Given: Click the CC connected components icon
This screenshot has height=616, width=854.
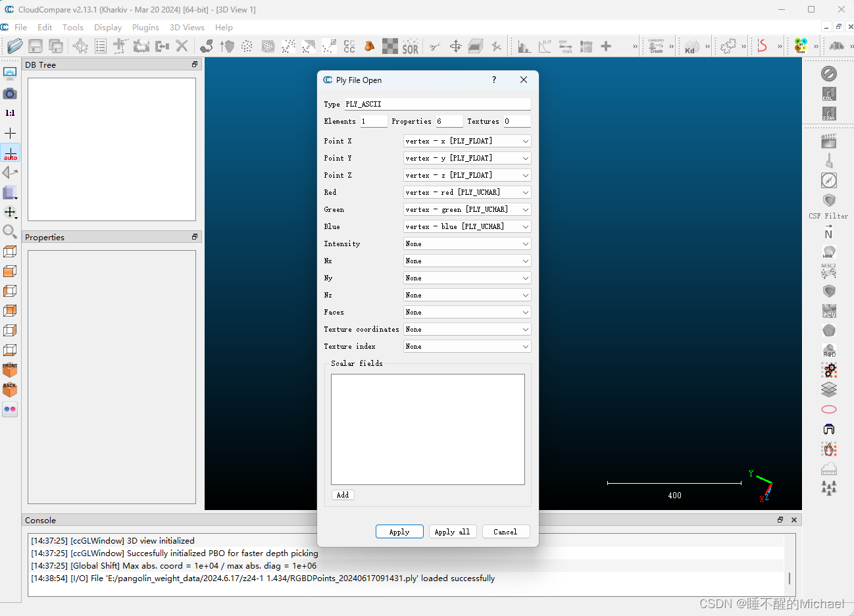Looking at the screenshot, I should click(x=349, y=46).
